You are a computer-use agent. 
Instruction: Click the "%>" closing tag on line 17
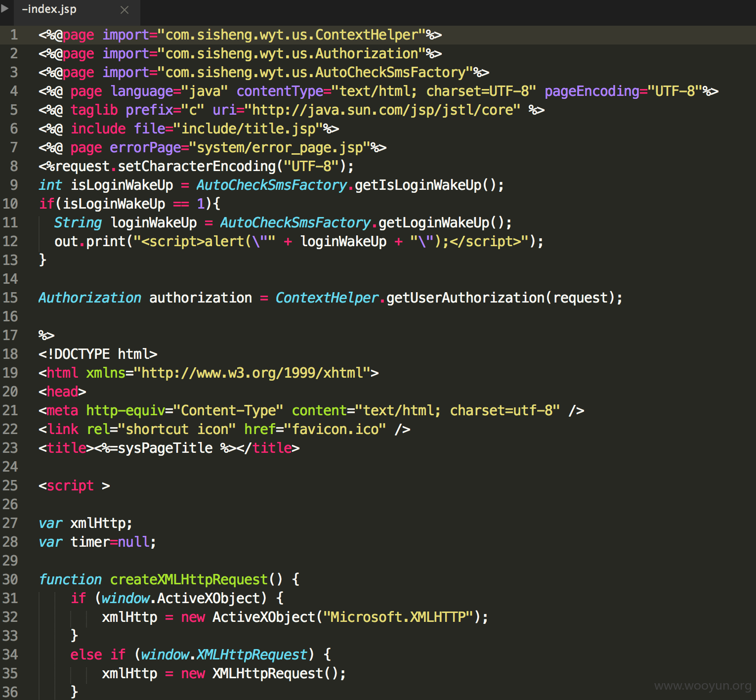pyautogui.click(x=46, y=335)
